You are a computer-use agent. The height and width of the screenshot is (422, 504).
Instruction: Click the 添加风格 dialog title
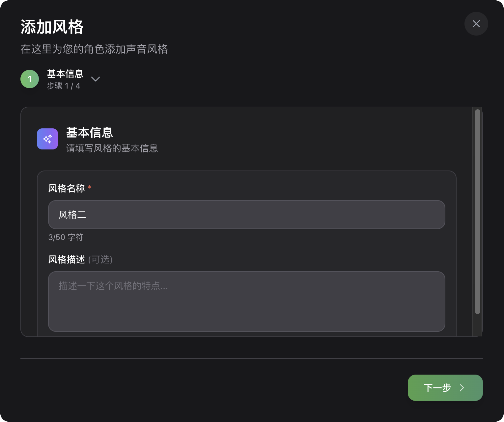(52, 27)
